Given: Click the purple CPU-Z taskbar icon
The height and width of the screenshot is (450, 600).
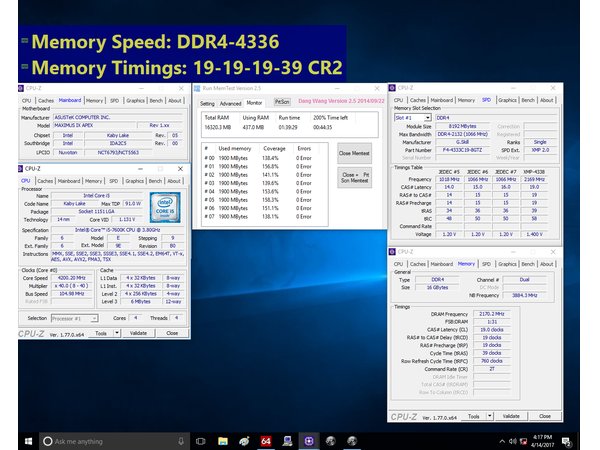Looking at the screenshot, I should coord(310,440).
